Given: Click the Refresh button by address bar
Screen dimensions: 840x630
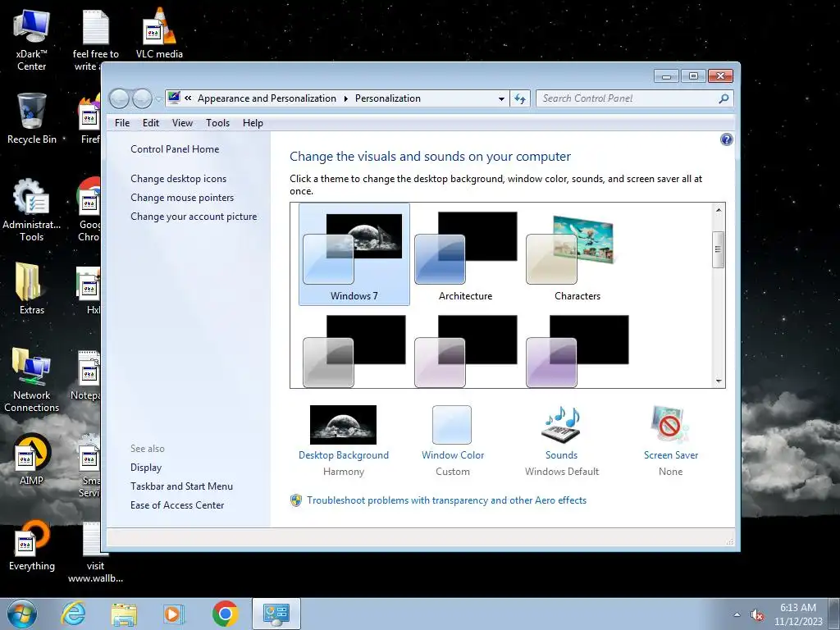Looking at the screenshot, I should (x=519, y=98).
